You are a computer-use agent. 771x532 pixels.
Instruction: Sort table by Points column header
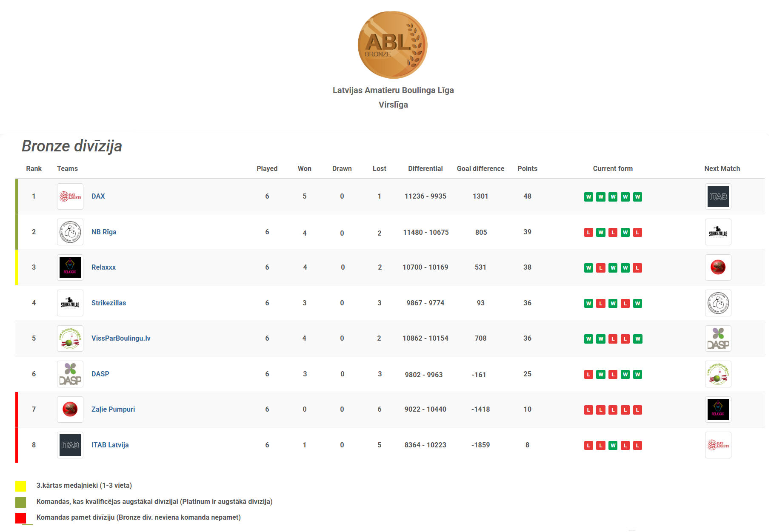(527, 169)
